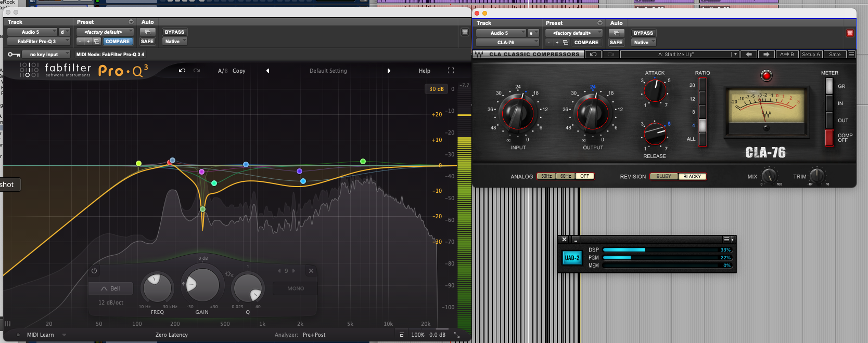Screen dimensions: 868x343
Task: Close the UAD-2 meter panel
Action: pos(564,240)
